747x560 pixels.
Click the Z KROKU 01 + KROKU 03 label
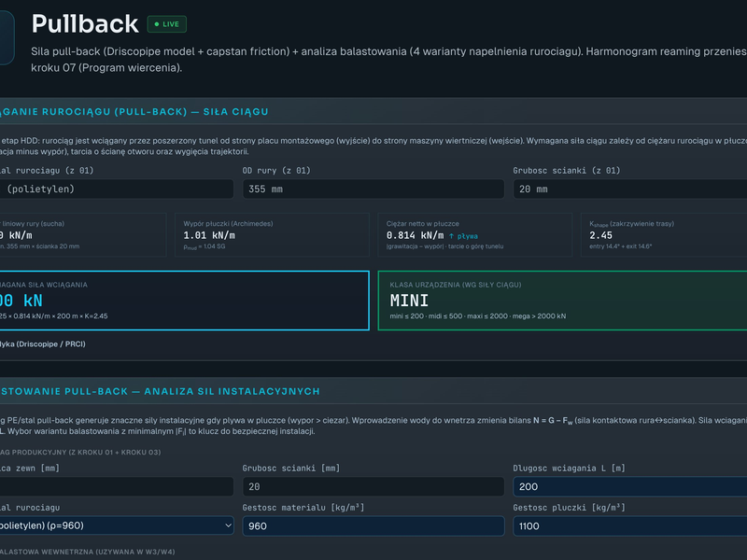tap(80, 452)
